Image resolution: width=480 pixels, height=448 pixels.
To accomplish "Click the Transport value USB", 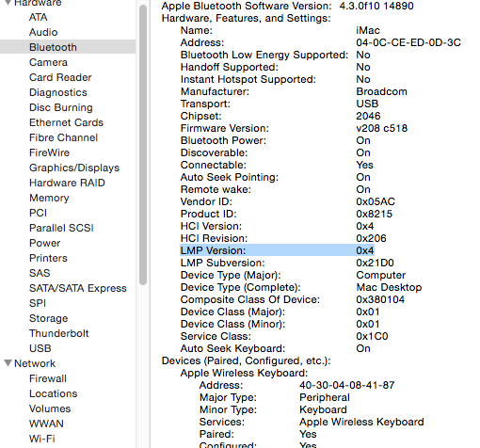I will [x=367, y=104].
